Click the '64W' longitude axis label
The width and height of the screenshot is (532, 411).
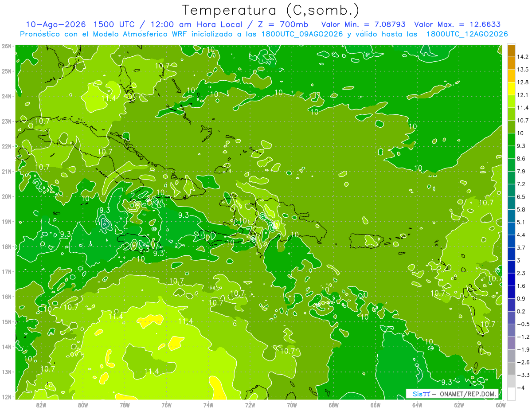(x=417, y=405)
